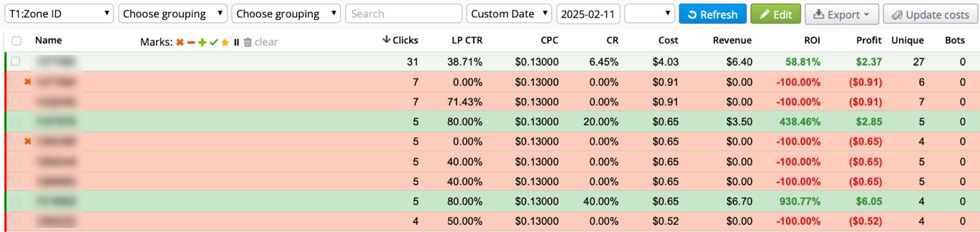Focus the Search input field
The height and width of the screenshot is (232, 980).
(404, 13)
